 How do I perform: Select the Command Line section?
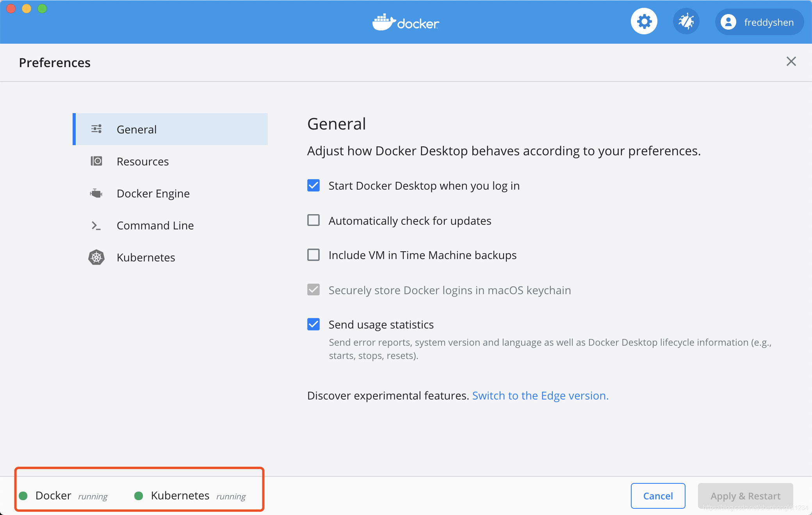coord(155,226)
